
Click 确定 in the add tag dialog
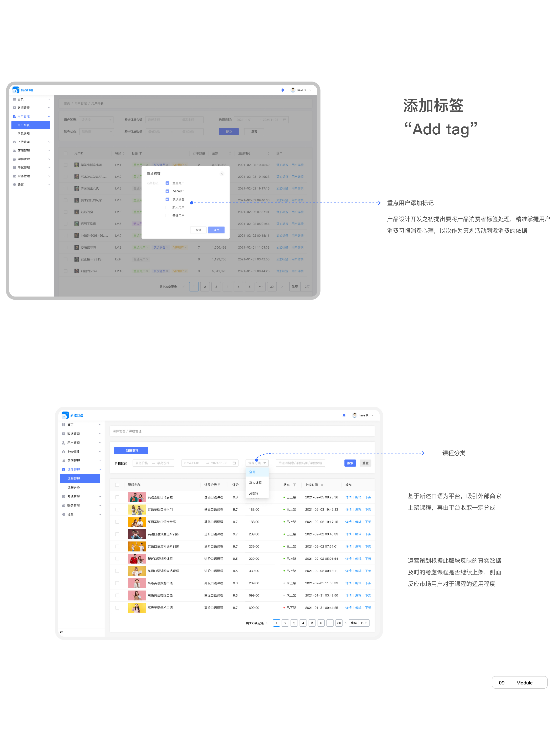coord(216,230)
